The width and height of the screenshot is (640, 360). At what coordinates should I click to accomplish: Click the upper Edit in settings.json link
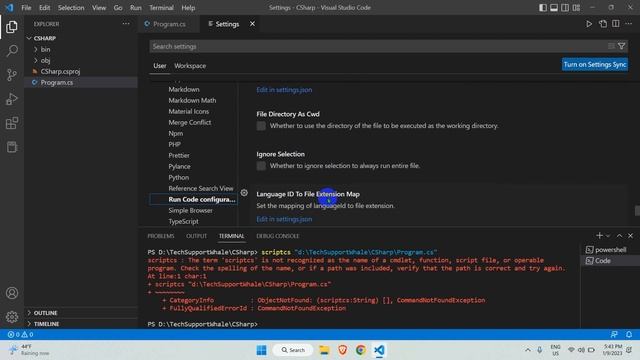[x=284, y=90]
